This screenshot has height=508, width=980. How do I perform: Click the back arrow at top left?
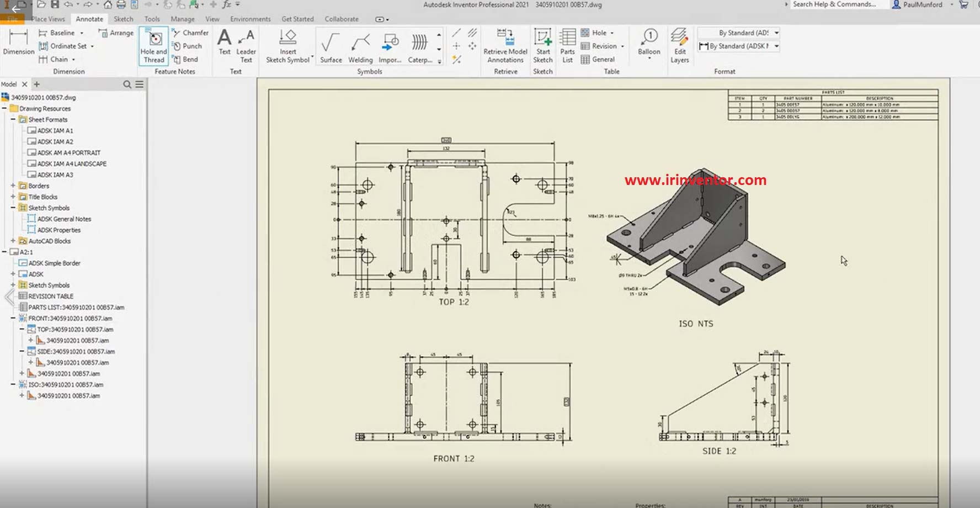click(x=15, y=9)
